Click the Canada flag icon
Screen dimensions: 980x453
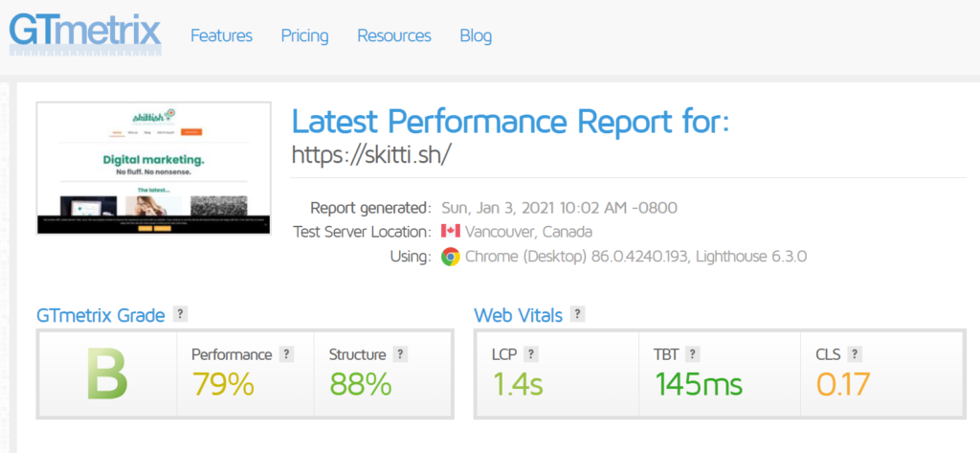(451, 231)
